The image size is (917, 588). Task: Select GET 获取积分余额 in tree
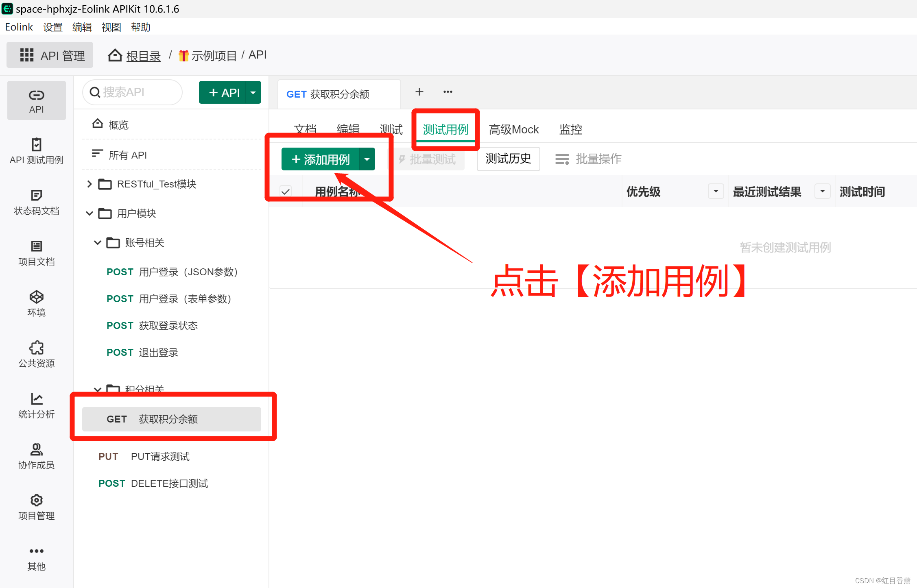tap(171, 419)
